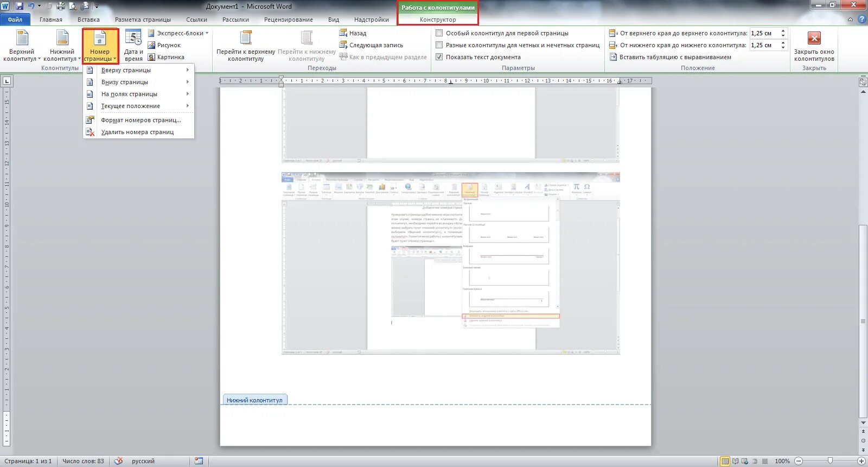The image size is (868, 467).
Task: Click the zoom in plus button
Action: (x=861, y=461)
